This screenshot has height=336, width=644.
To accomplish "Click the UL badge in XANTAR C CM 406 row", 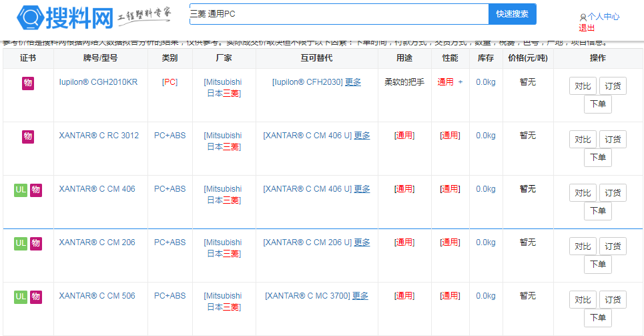I will [21, 190].
